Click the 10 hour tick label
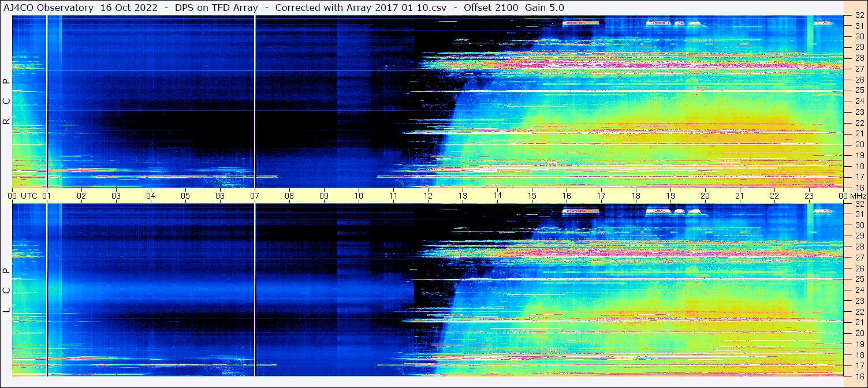868x388 pixels. tap(359, 196)
